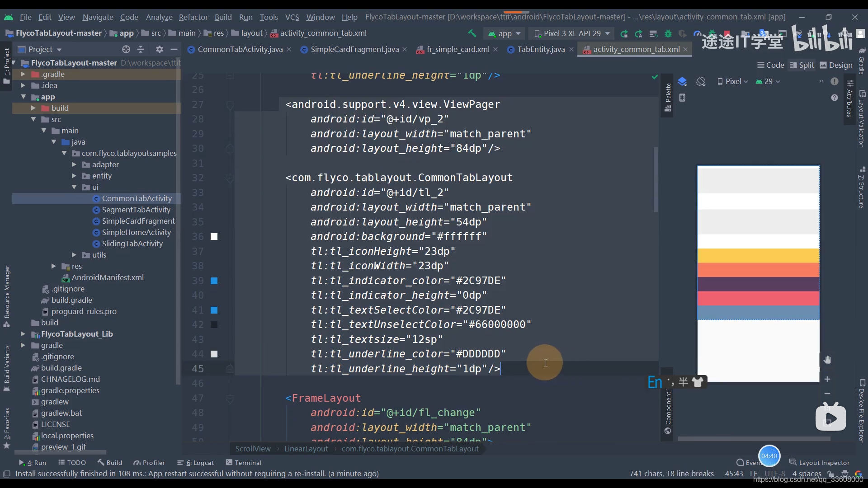Open SimpleCardFragment.java file
Viewport: 868px width, 488px height.
click(x=352, y=49)
